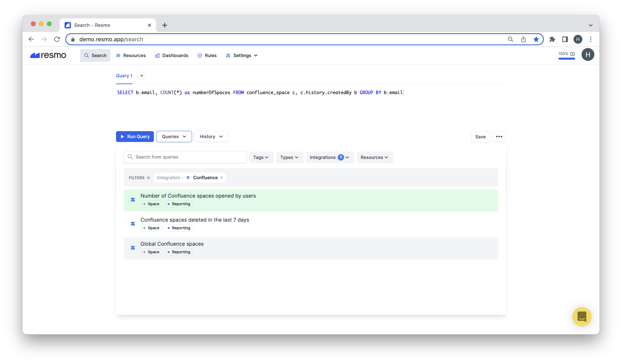Click the address bar URL
This screenshot has width=622, height=364.
coord(111,39)
